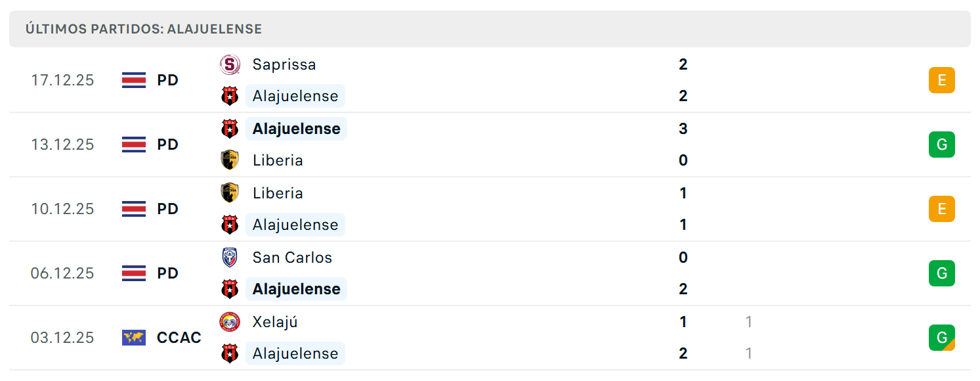Click the green G badge for San Carlos match
The width and height of the screenshot is (980, 381).
point(942,273)
